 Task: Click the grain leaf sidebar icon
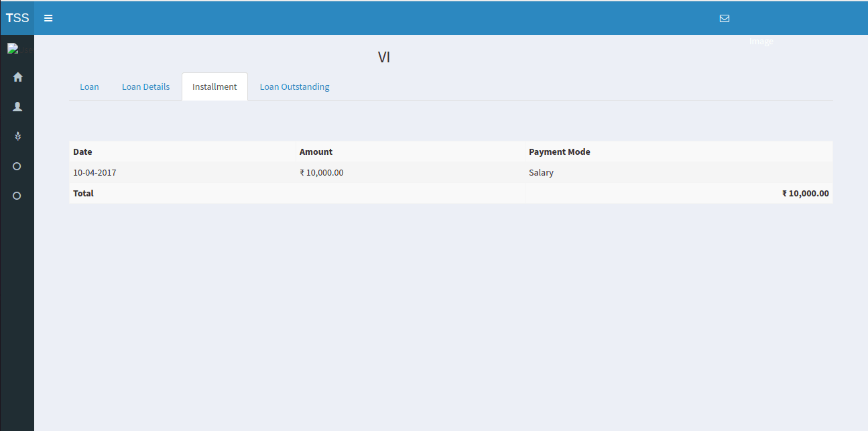[x=18, y=136]
